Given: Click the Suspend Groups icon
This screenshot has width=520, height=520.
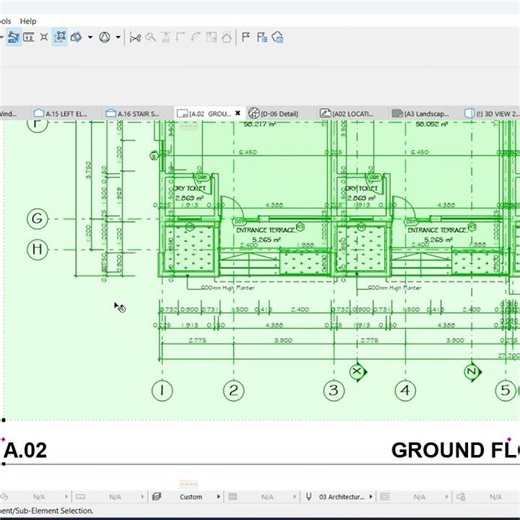Looking at the screenshot, I should pyautogui.click(x=44, y=37).
